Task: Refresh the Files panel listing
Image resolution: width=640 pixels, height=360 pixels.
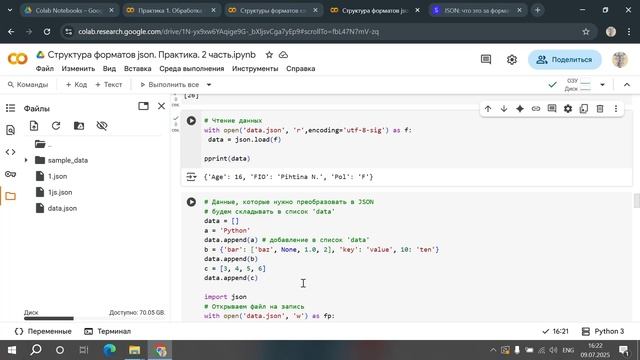Action: point(56,126)
